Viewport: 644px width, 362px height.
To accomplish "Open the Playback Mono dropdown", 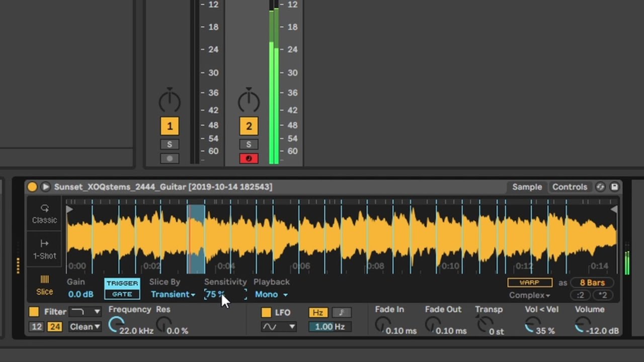I will point(271,295).
